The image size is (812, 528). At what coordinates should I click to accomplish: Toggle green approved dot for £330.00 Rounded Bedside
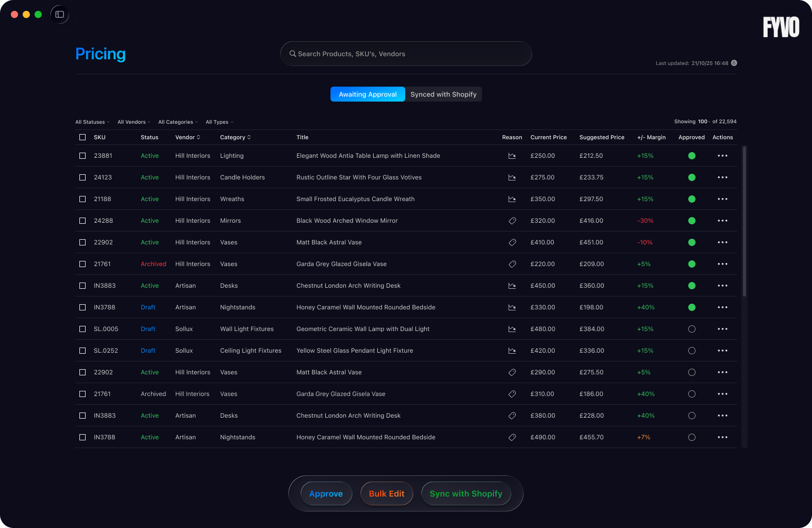(x=692, y=307)
